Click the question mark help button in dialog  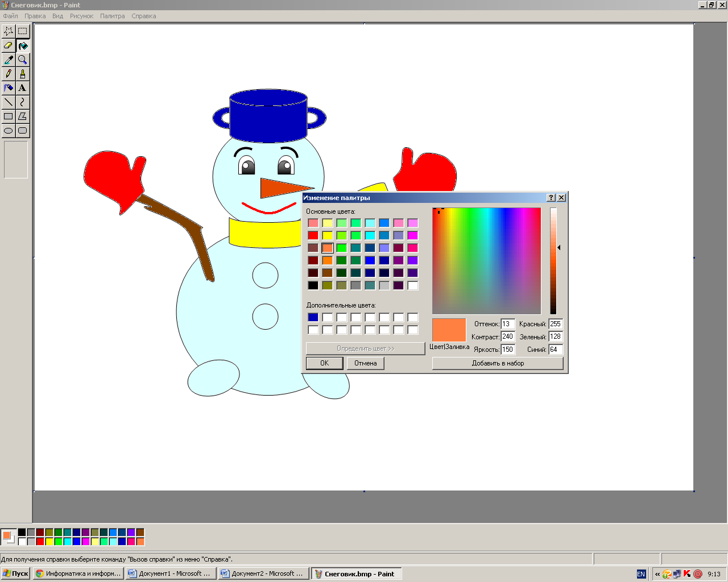[x=551, y=198]
